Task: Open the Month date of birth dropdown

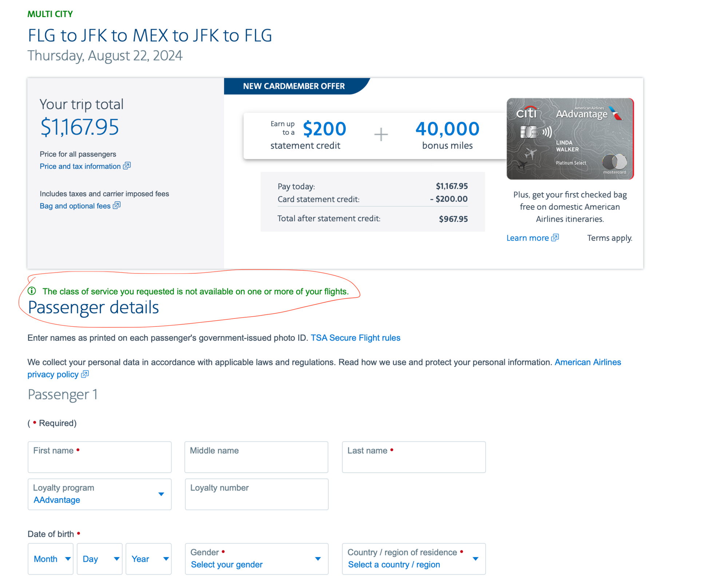Action: point(51,559)
